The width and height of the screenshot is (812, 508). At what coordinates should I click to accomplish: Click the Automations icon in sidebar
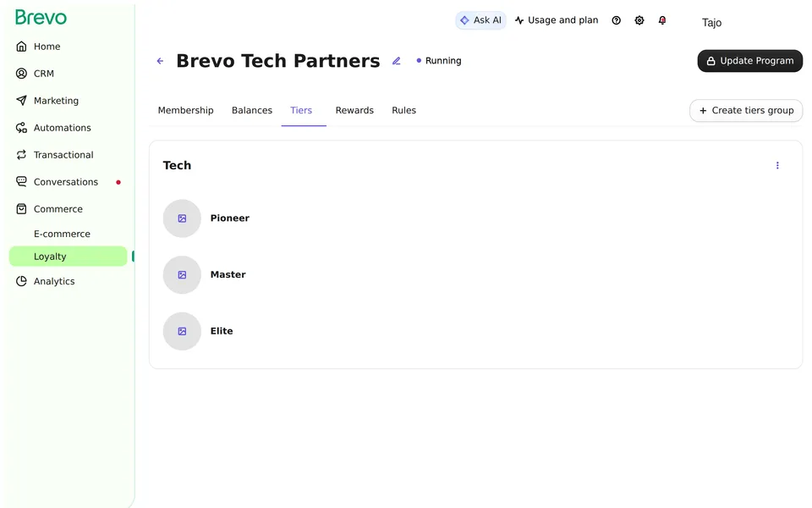21,128
